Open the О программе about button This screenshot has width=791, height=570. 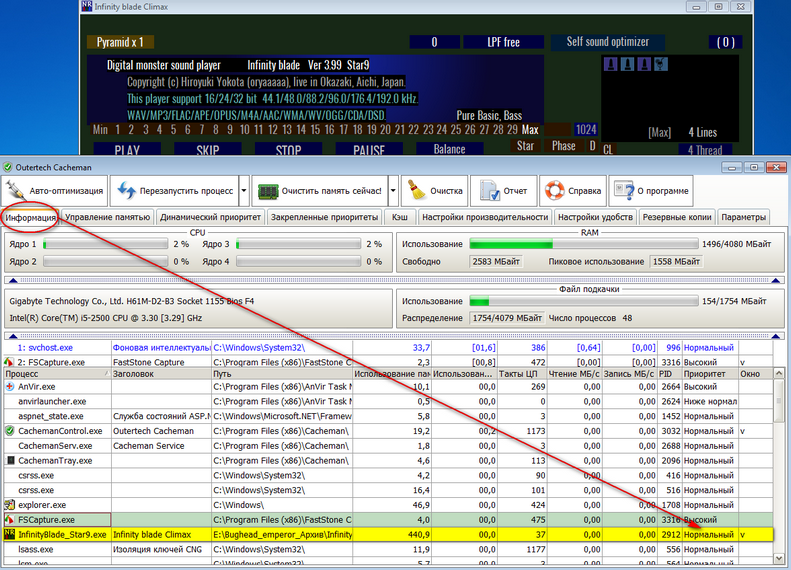(651, 191)
